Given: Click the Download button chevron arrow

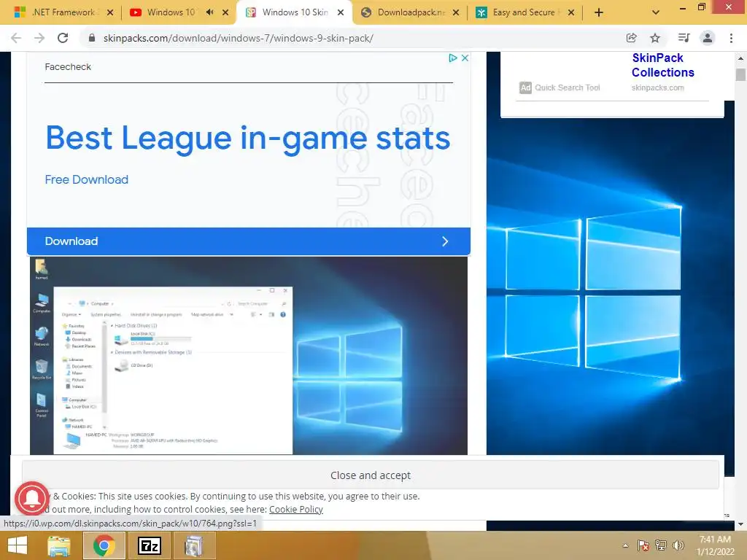Looking at the screenshot, I should coord(445,241).
